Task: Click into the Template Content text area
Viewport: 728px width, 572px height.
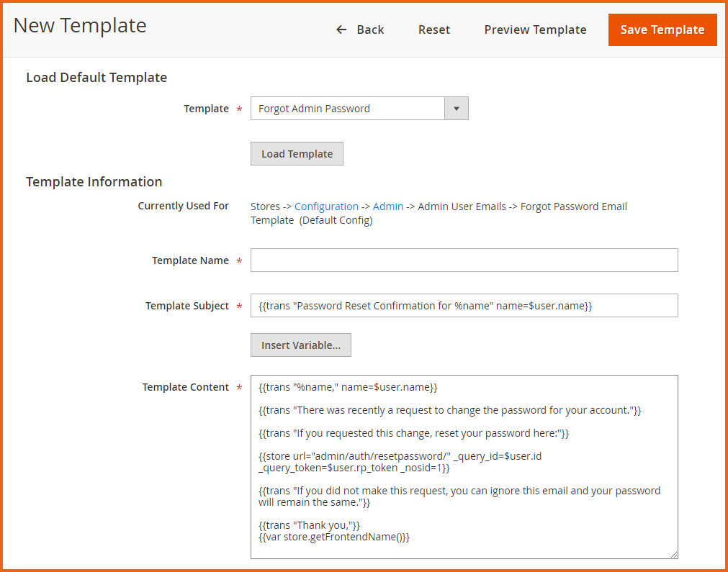Action: click(464, 466)
